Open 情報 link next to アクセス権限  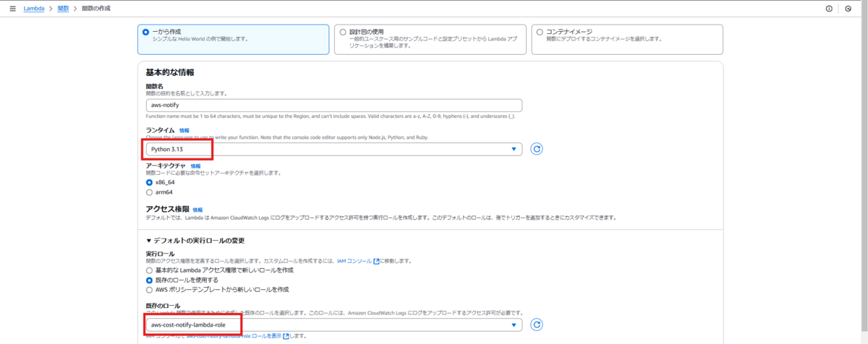pyautogui.click(x=198, y=210)
